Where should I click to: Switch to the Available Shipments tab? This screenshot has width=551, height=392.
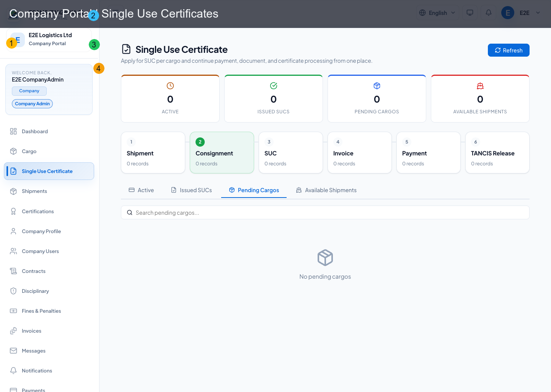[x=326, y=190]
